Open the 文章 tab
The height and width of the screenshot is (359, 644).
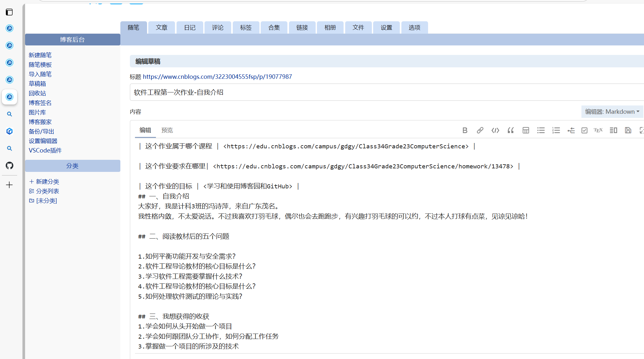[161, 28]
